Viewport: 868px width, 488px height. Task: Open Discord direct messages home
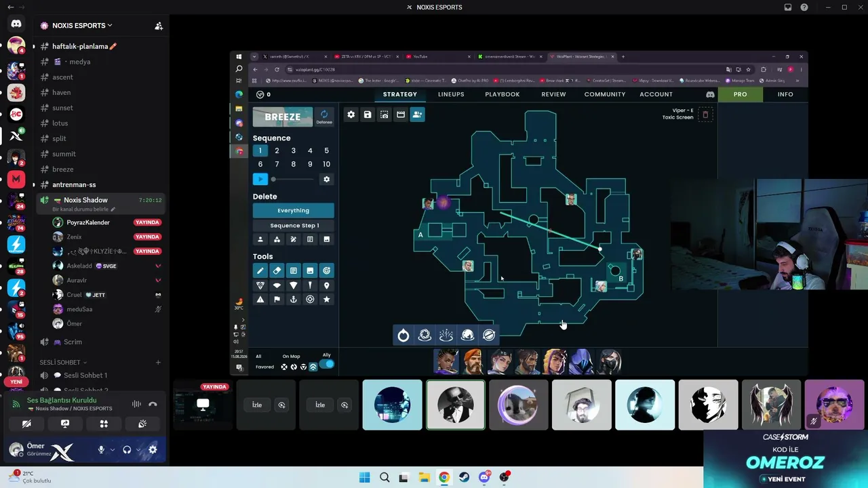coord(16,24)
